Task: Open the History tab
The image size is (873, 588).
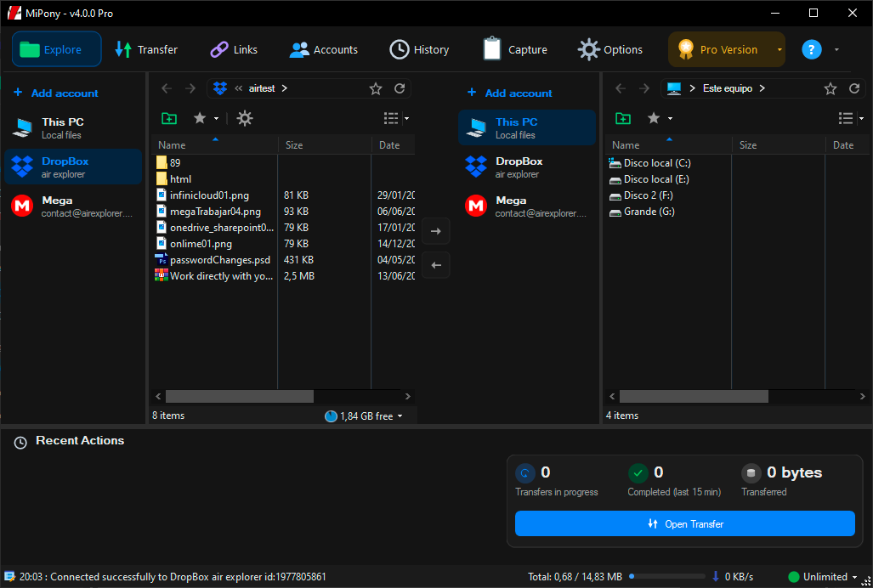Action: (419, 49)
